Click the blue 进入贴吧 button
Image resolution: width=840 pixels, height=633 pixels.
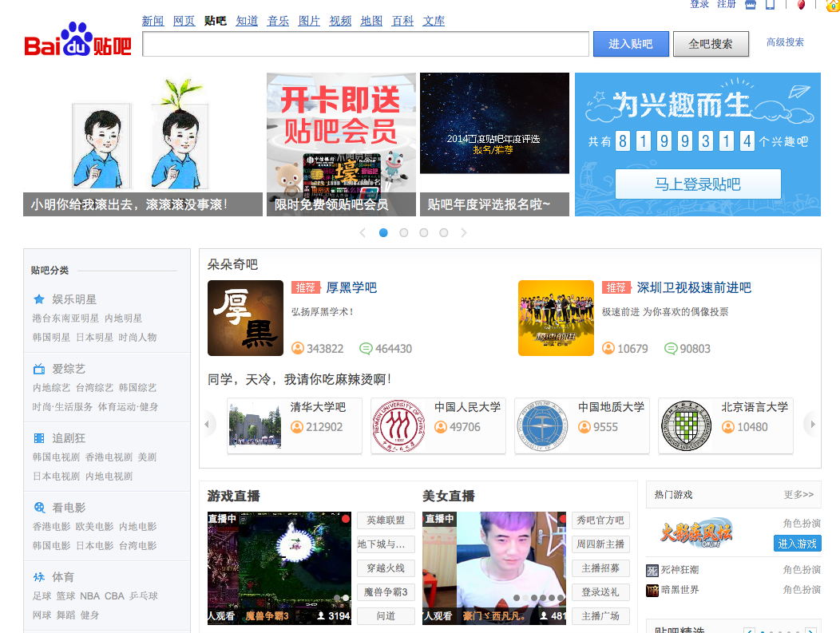point(630,44)
